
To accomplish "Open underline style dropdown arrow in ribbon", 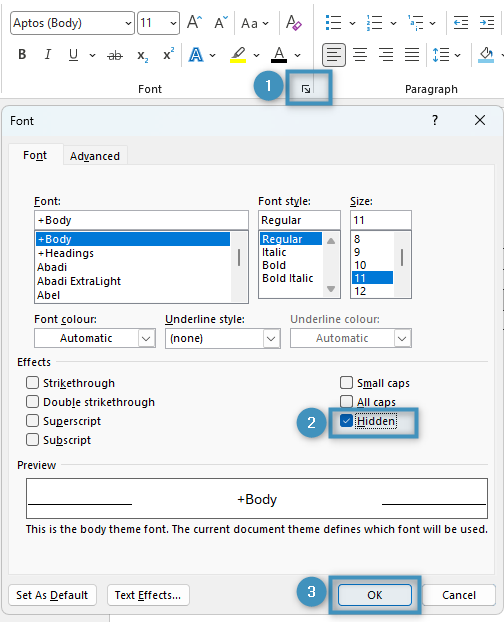I will click(x=92, y=55).
